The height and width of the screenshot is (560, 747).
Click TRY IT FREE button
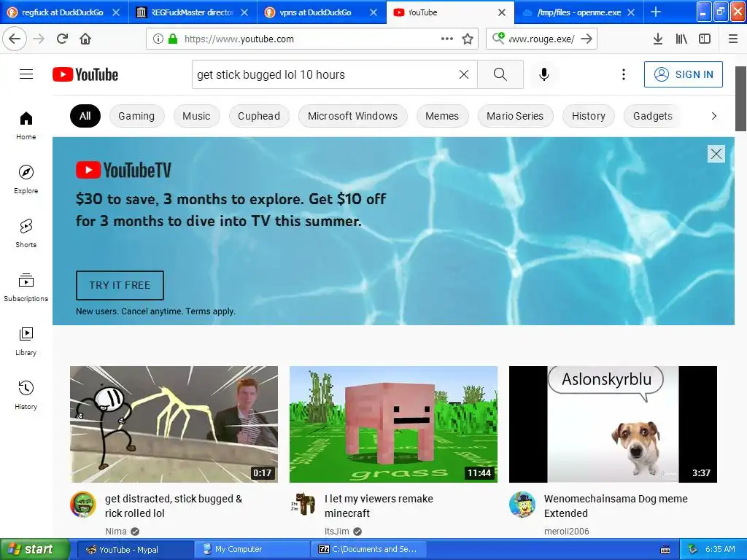120,285
